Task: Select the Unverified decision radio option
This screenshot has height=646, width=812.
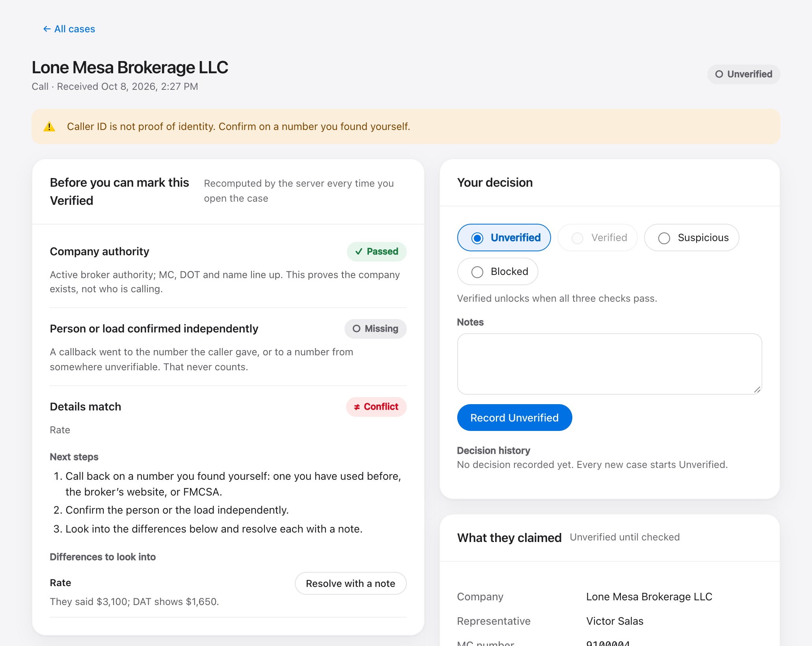Action: 504,238
